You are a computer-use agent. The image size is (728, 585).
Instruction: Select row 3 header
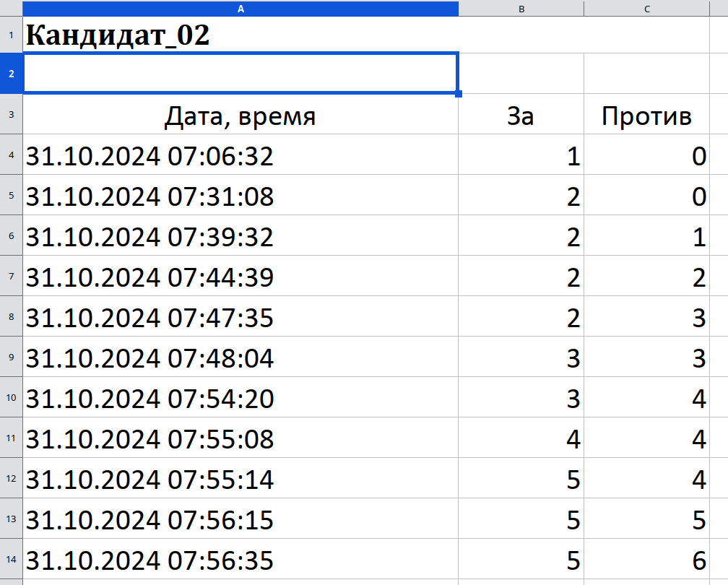(x=11, y=114)
